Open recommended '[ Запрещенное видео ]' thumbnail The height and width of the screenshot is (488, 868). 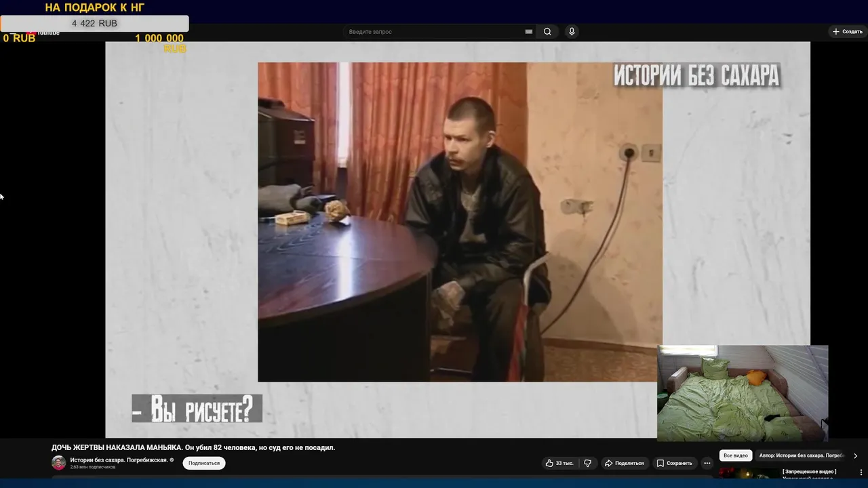[749, 473]
